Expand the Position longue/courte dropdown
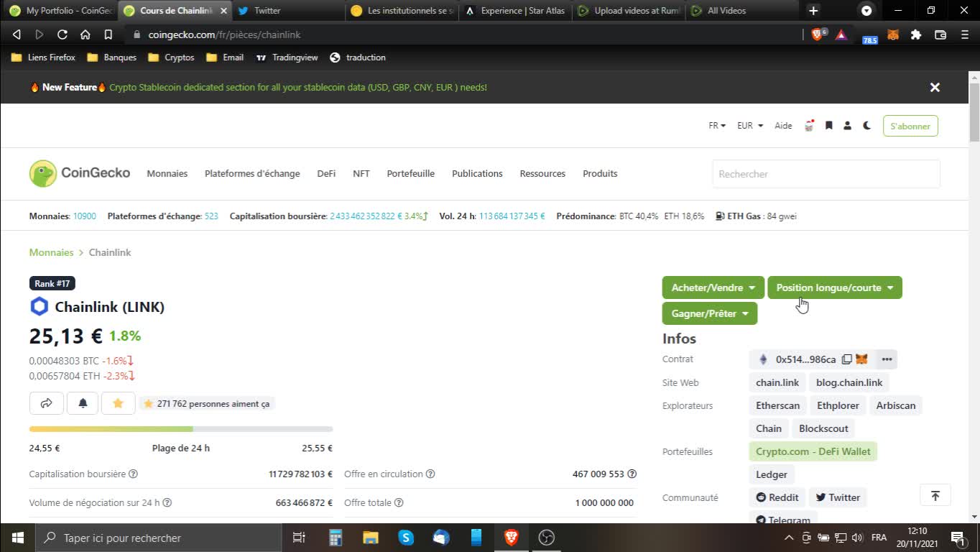Image resolution: width=980 pixels, height=552 pixels. coord(835,287)
